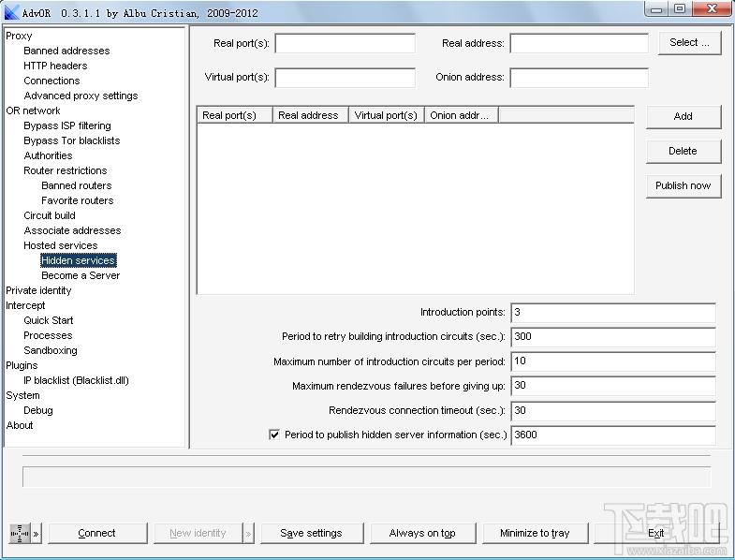
Task: Click the Select ... button
Action: (x=689, y=43)
